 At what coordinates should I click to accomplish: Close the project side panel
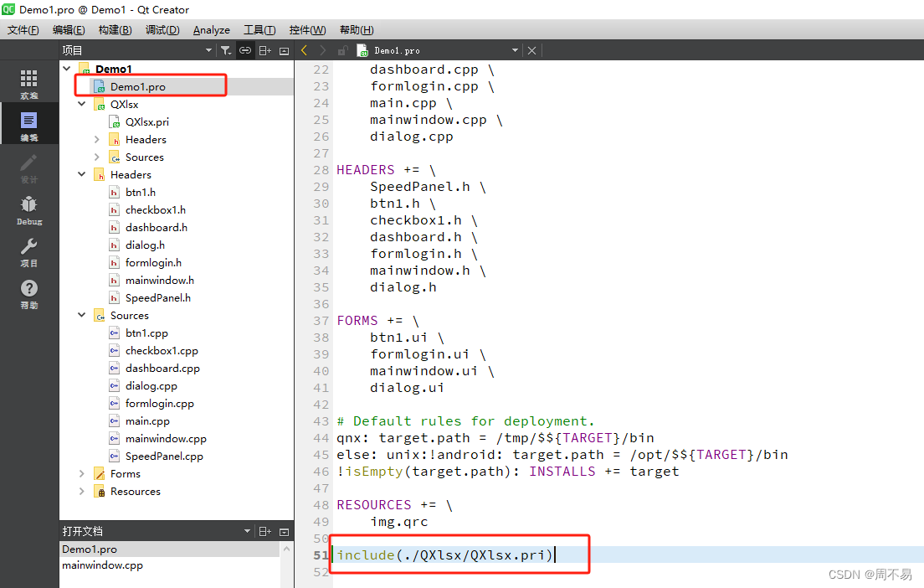coord(284,51)
